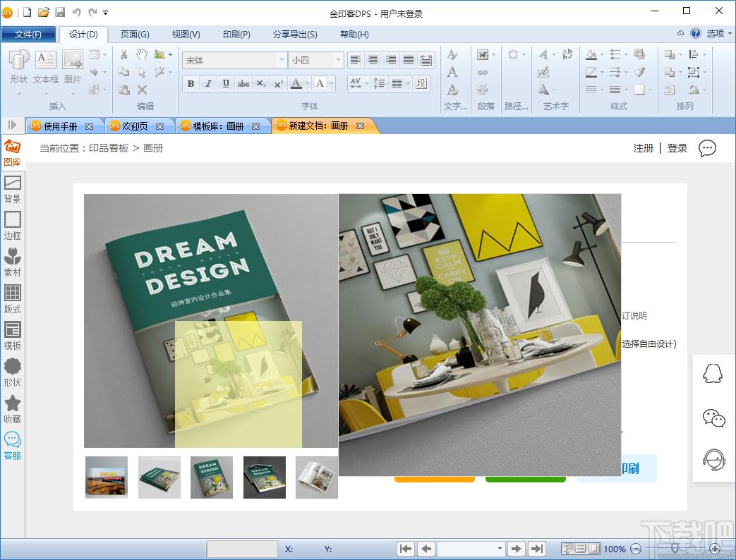Open the 小四 font size dropdown
The width and height of the screenshot is (736, 560).
click(x=338, y=60)
